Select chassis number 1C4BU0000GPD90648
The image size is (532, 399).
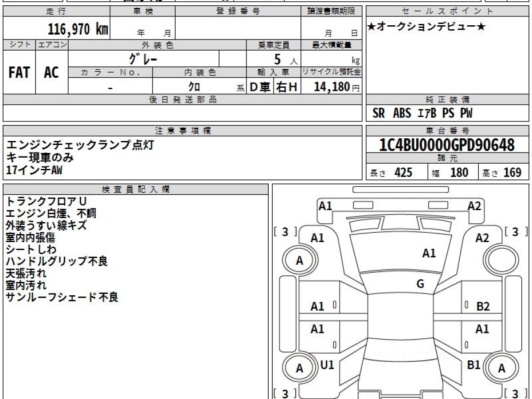[447, 145]
